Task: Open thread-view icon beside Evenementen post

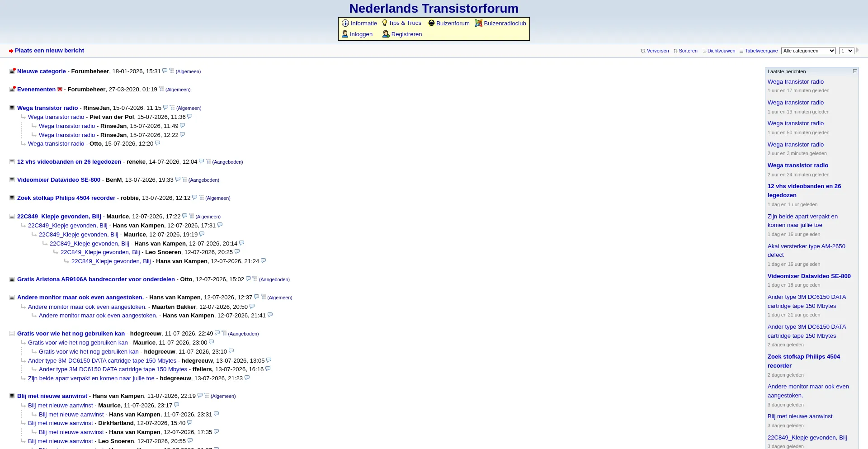Action: (161, 89)
